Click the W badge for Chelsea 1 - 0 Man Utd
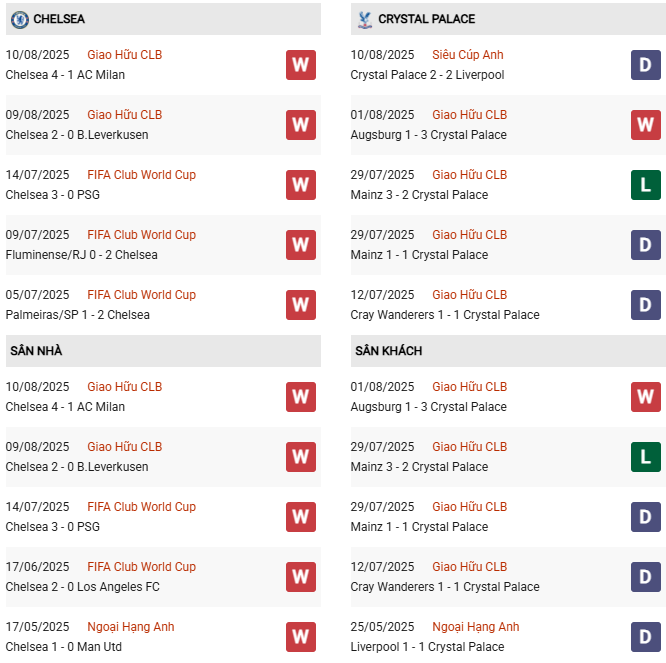Screen dimensions: 666x663 (300, 637)
